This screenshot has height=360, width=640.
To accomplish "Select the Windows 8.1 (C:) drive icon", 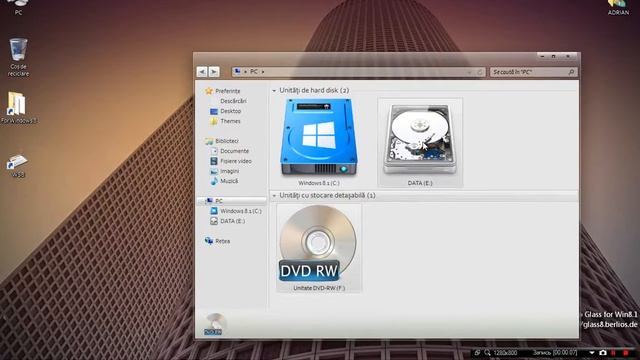I will click(x=319, y=138).
